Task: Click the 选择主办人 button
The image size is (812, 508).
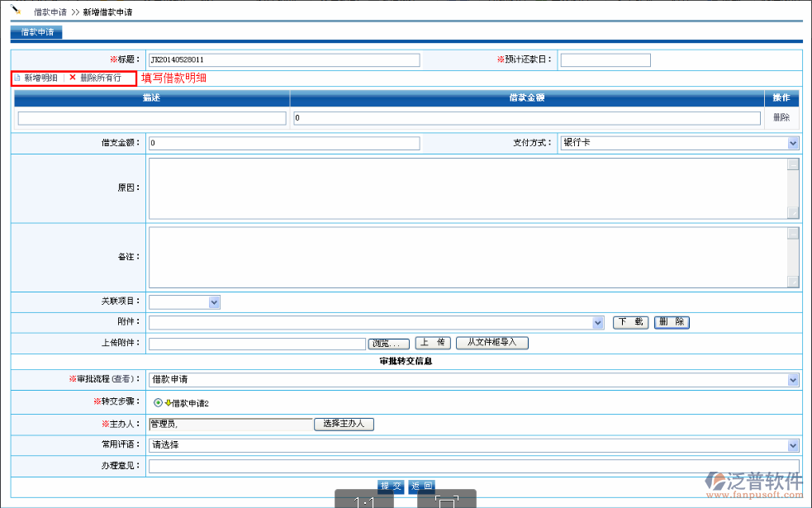Action: (344, 424)
